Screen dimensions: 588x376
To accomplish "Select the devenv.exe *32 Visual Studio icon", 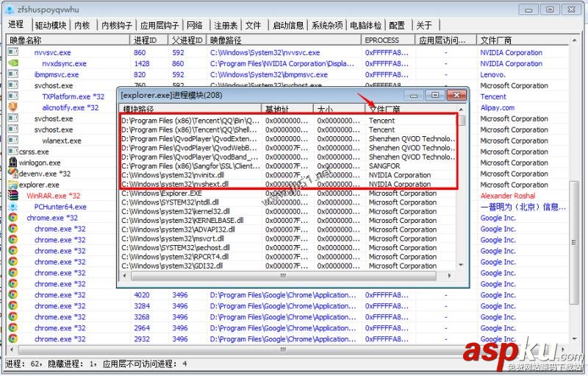I will 12,173.
